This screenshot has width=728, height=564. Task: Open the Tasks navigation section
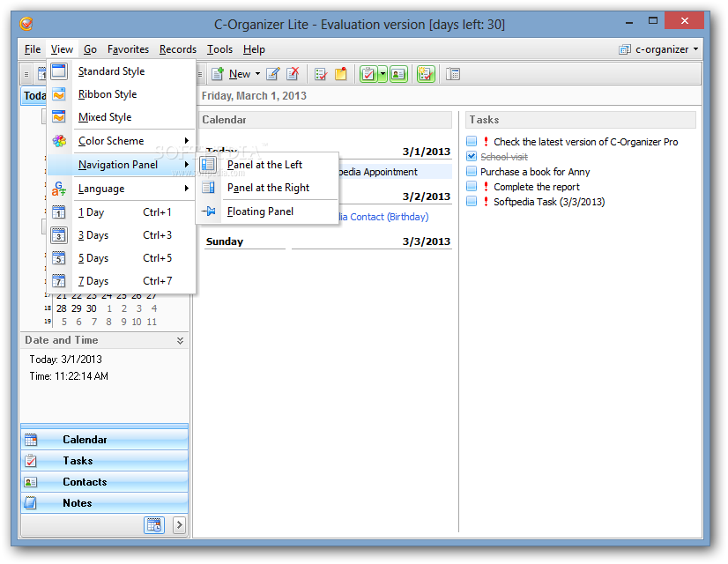click(x=105, y=461)
